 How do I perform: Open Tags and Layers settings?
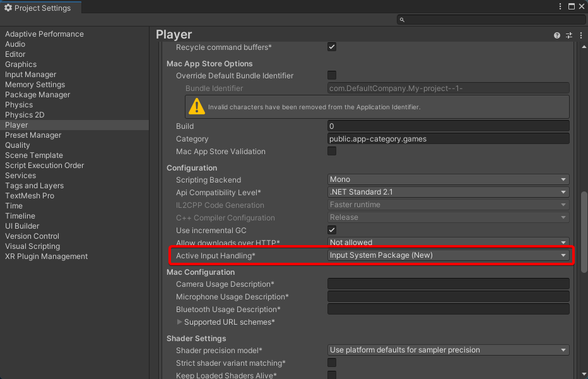pos(34,186)
